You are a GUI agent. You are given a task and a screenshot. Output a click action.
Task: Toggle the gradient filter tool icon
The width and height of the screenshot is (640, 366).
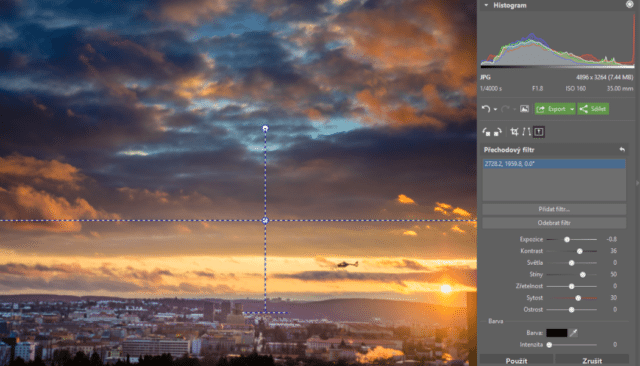coord(539,132)
